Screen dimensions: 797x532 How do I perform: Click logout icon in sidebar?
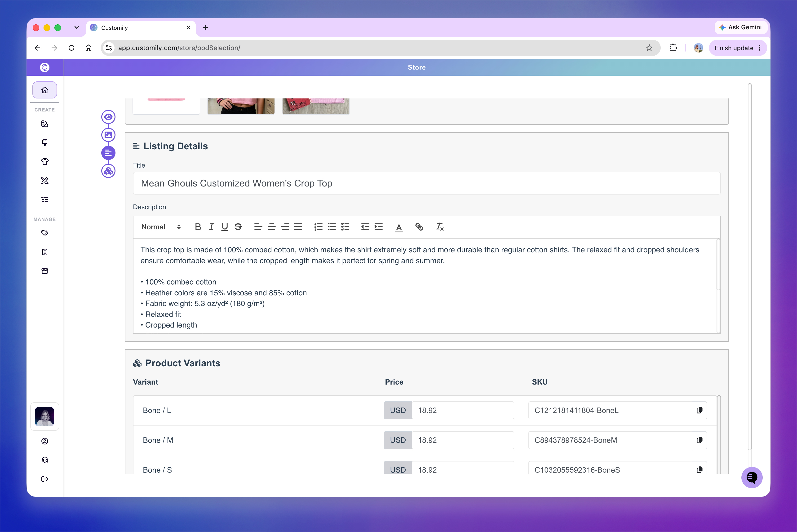point(45,479)
